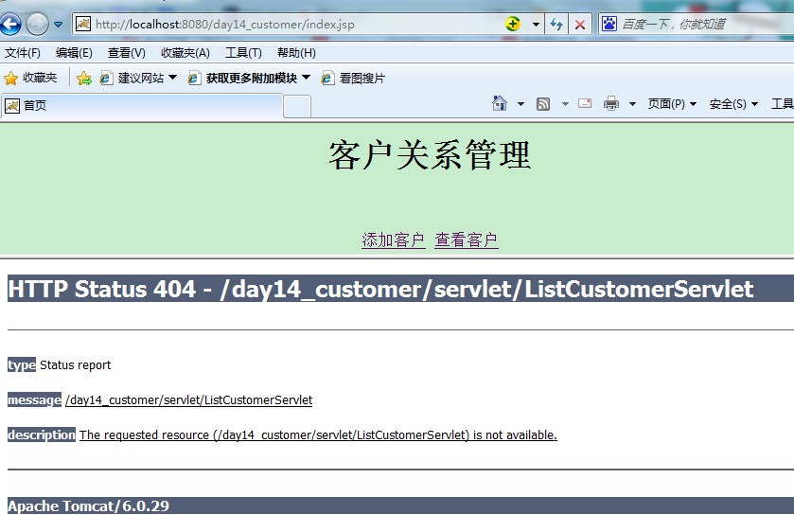Click the RSS feeds icon
794x532 pixels.
click(543, 104)
